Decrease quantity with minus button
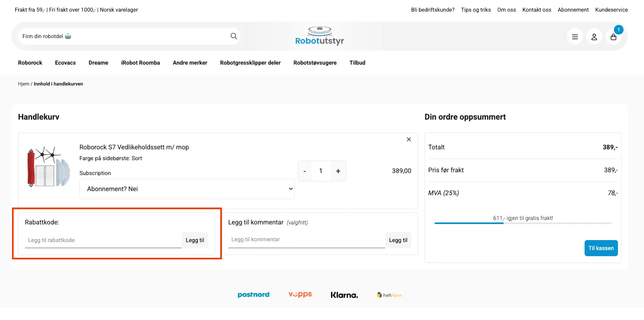 coord(305,171)
